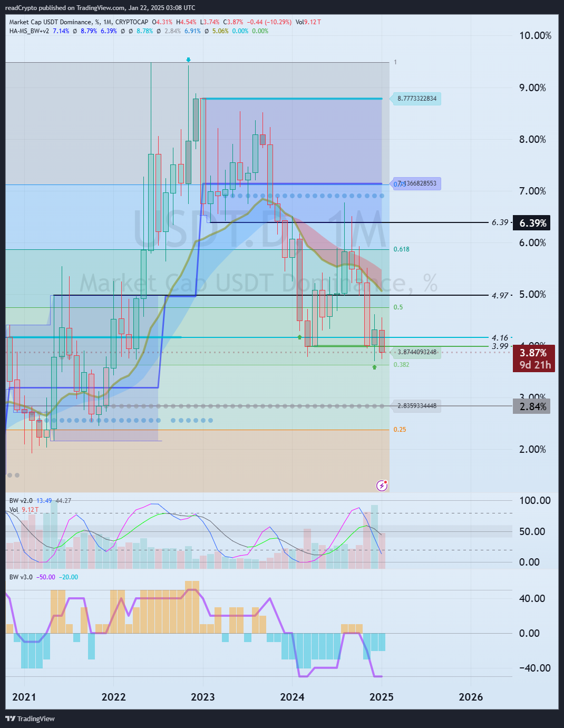Select the BW v3.0 indicator legend
Image resolution: width=564 pixels, height=728 pixels.
pyautogui.click(x=21, y=577)
